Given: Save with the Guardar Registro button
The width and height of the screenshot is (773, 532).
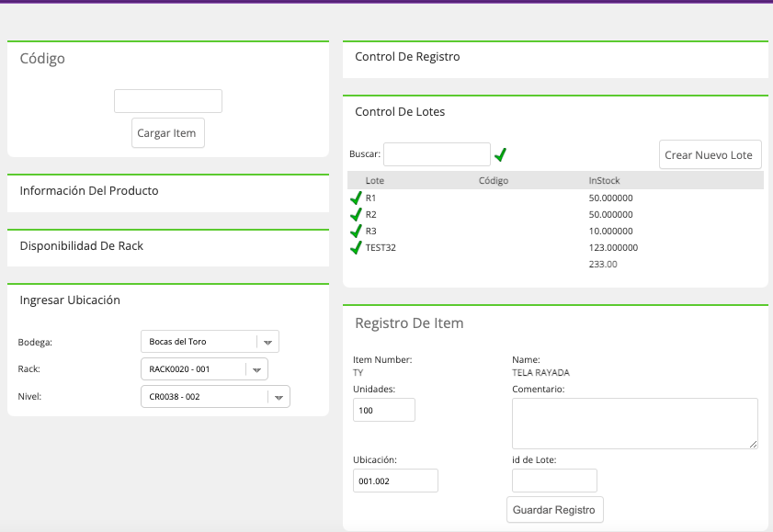Looking at the screenshot, I should [554, 510].
